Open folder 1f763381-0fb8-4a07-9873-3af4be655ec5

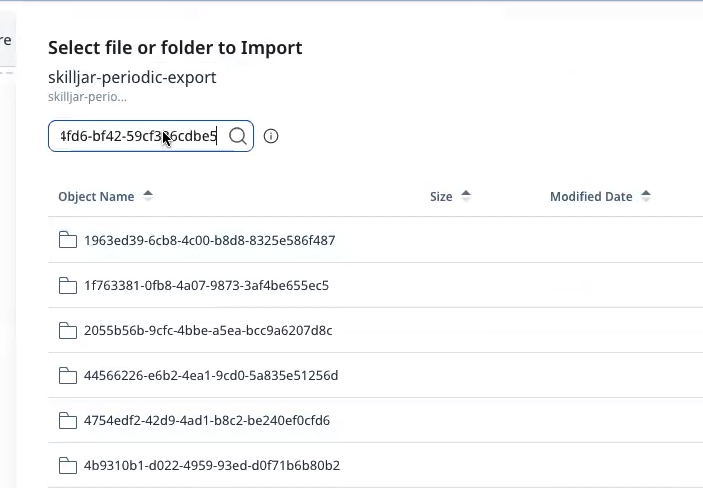[x=206, y=285]
